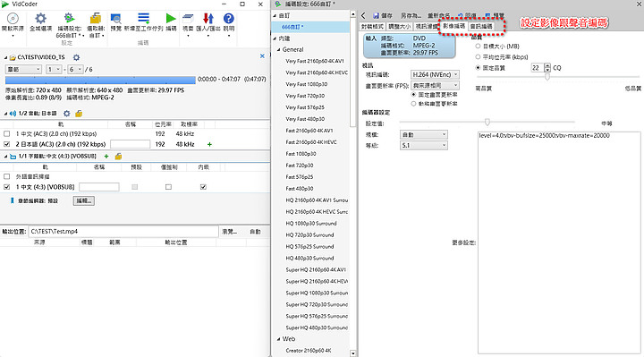644x357 pixels.
Task: Select constant framerate radio option
Action: pos(413,95)
